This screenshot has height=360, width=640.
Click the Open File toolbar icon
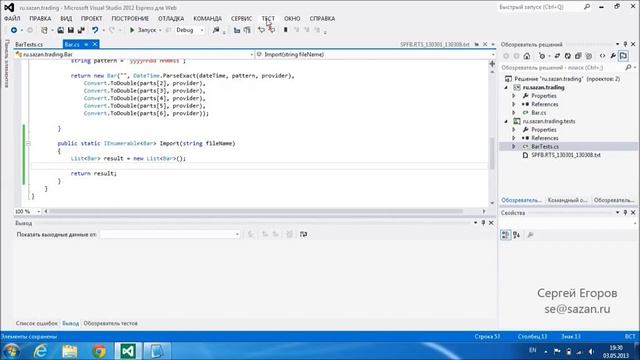point(60,30)
